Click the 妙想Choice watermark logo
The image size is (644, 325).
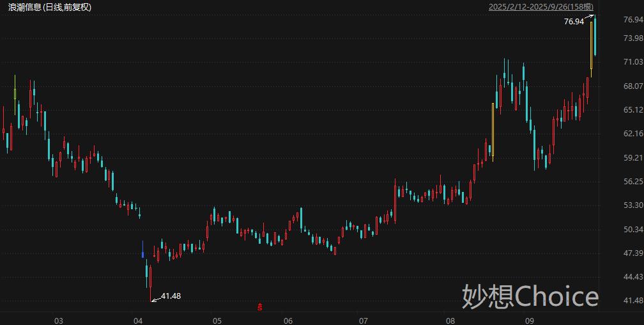tap(530, 296)
